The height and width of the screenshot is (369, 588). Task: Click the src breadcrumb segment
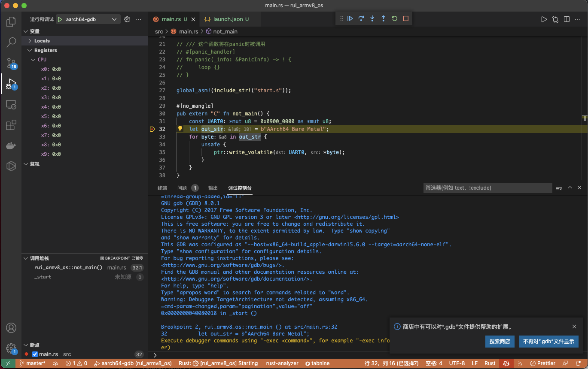coord(159,31)
